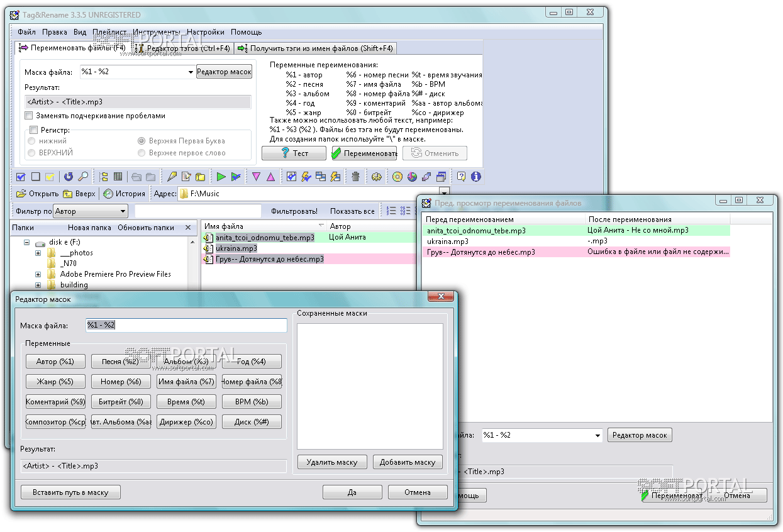Open the Настройки menu
This screenshot has width=783, height=532.
205,32
